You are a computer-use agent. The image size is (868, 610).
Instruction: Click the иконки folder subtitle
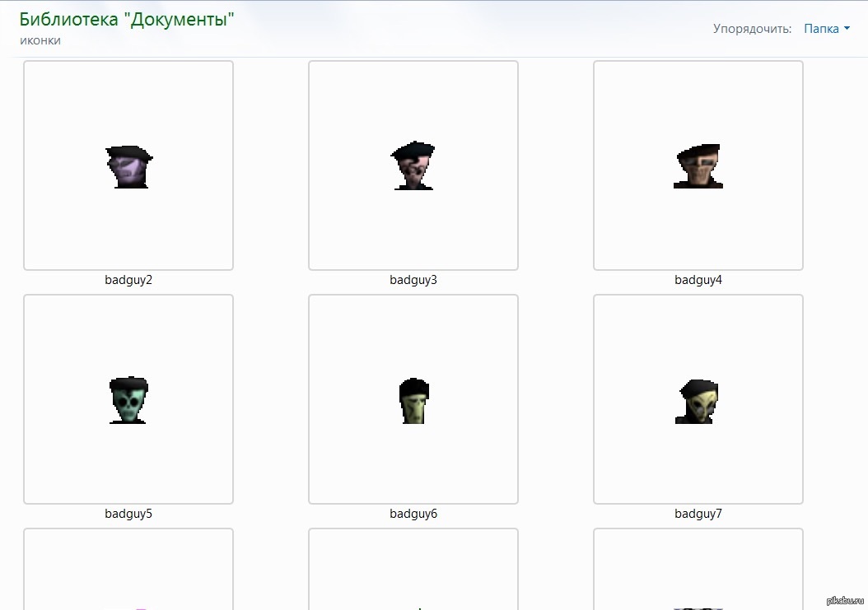(40, 40)
